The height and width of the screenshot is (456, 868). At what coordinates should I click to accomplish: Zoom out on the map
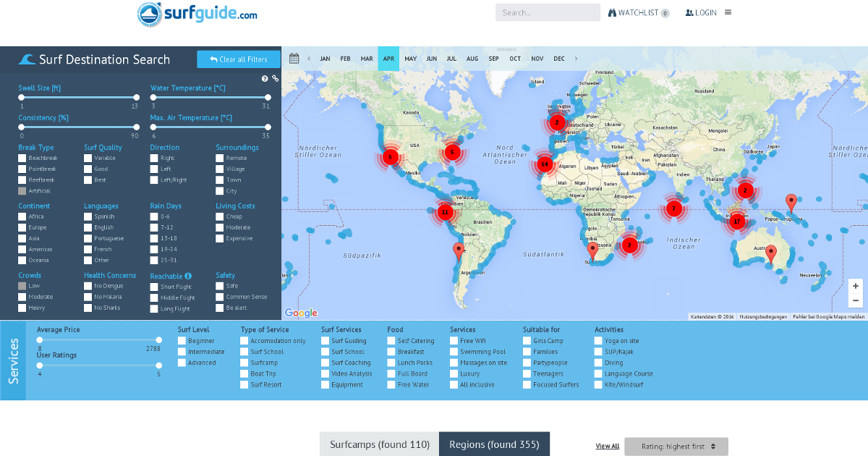[856, 300]
